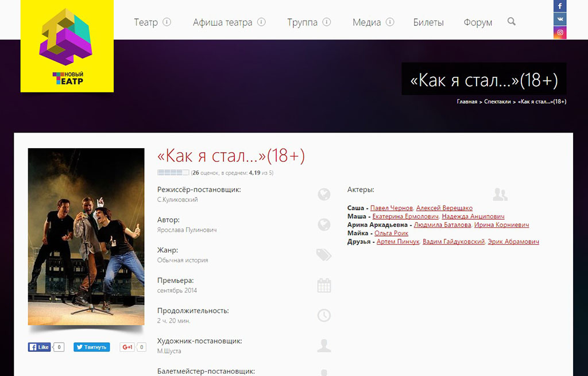Click globe icon beside Режиссёр-постановщик
The image size is (588, 376).
pyautogui.click(x=324, y=194)
